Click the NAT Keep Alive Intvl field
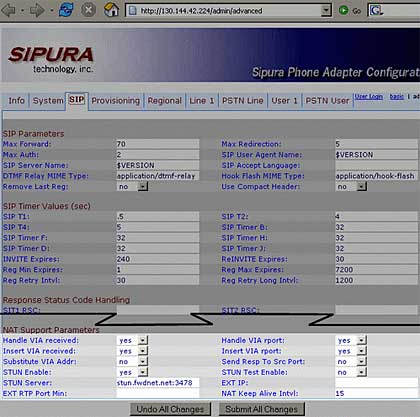420x417 pixels. pos(376,394)
